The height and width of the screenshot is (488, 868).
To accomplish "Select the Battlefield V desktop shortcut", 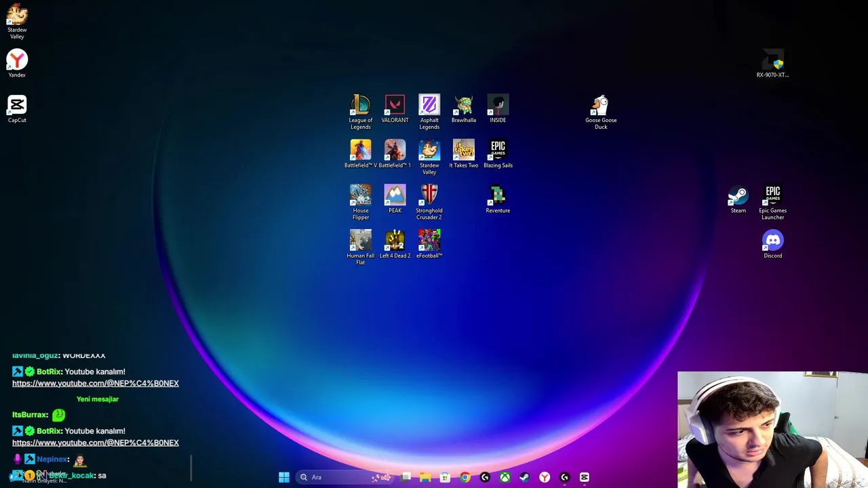I will coord(361,154).
